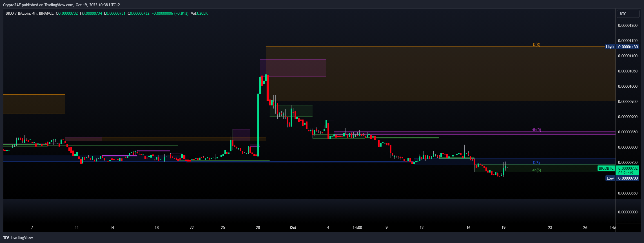Click the BTC currency label button
Image resolution: width=644 pixels, height=243 pixels.
[x=628, y=14]
